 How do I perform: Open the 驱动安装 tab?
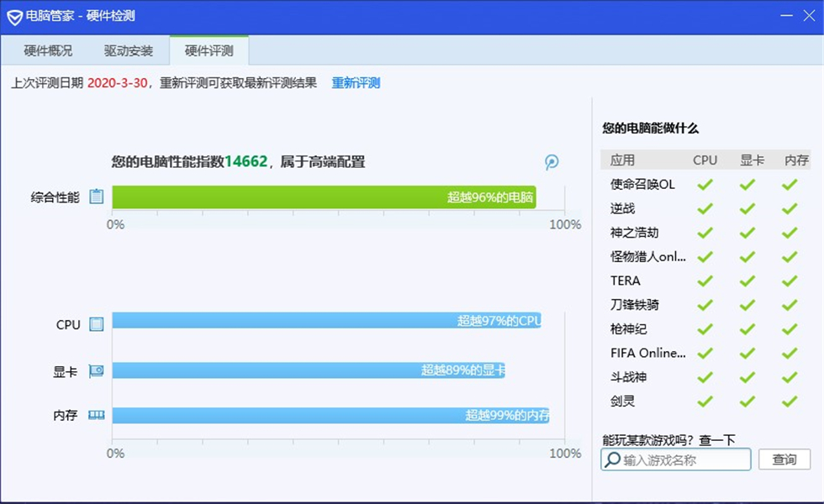click(129, 50)
